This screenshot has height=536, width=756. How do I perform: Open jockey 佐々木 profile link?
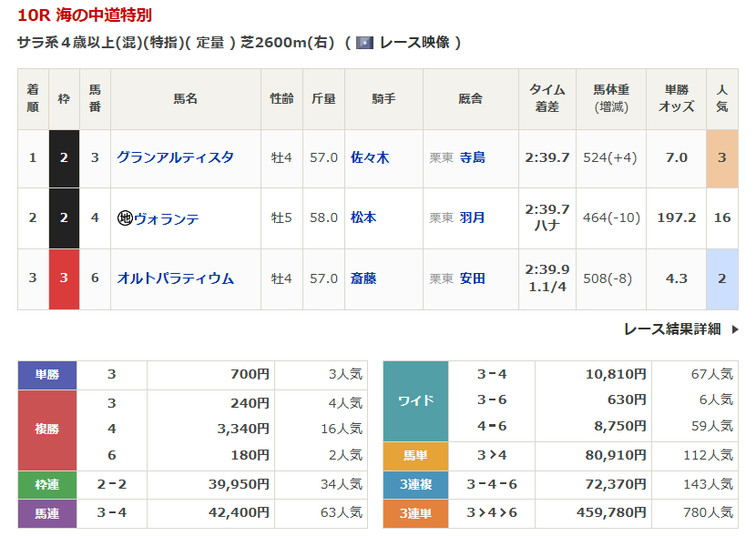click(370, 157)
